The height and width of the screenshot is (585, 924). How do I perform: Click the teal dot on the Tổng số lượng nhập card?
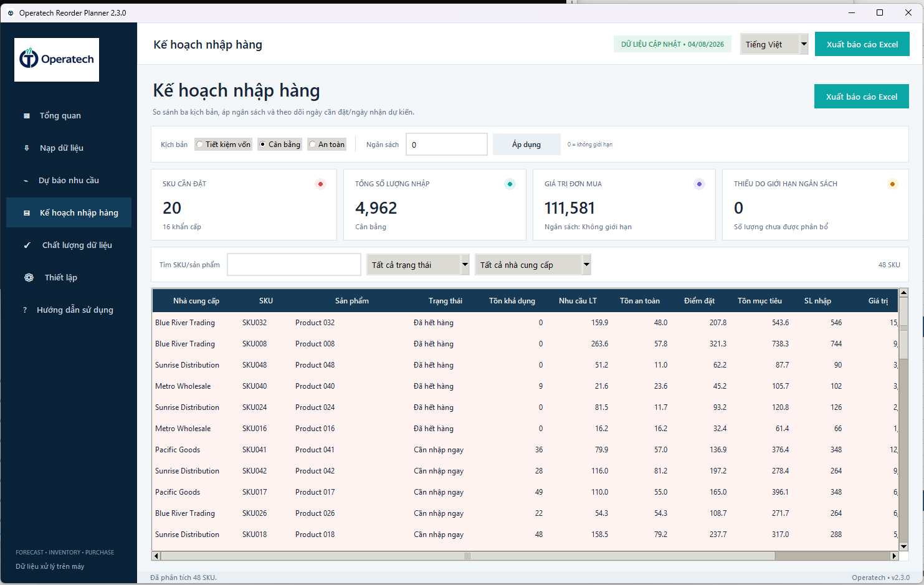(510, 184)
